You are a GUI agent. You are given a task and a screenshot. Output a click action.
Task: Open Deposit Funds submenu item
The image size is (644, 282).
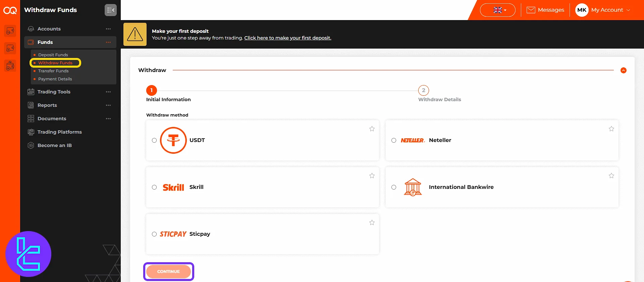53,55
